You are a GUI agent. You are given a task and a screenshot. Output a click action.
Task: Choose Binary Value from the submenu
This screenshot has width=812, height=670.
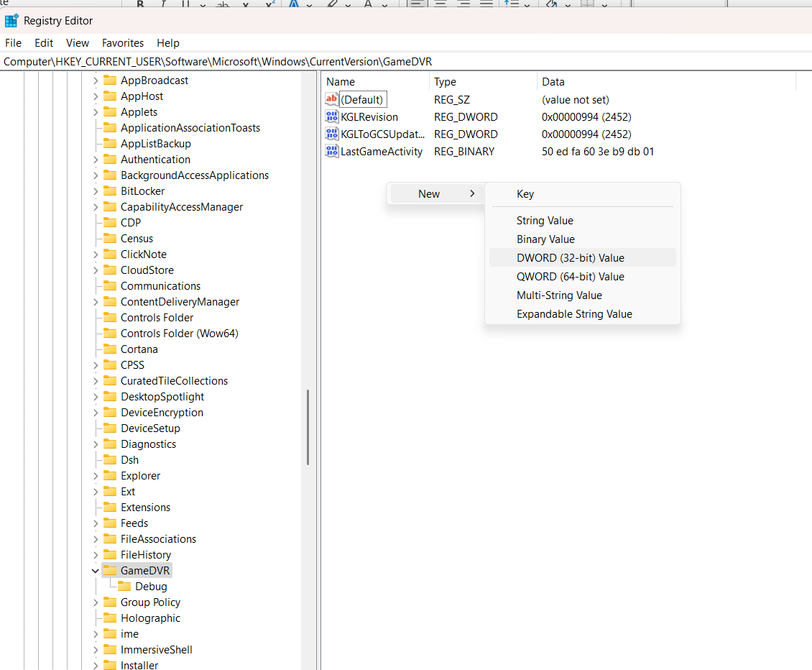(583, 239)
